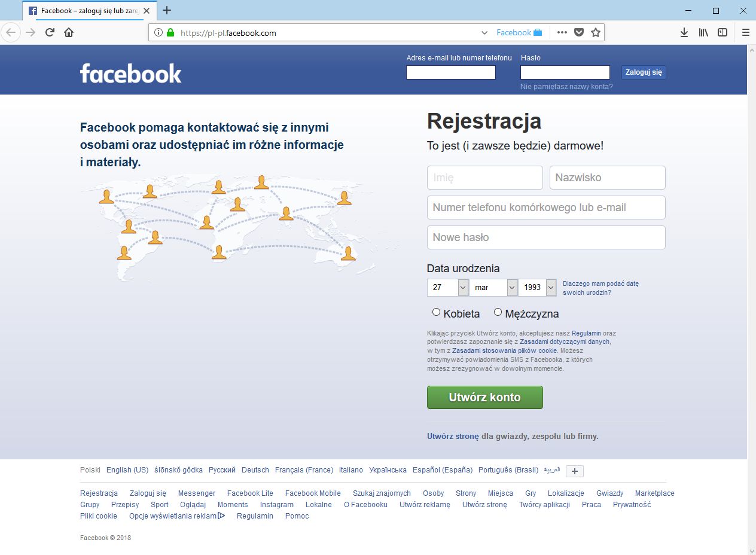Open the Pomoc footer link
Image resolution: width=756 pixels, height=555 pixels.
click(x=297, y=516)
